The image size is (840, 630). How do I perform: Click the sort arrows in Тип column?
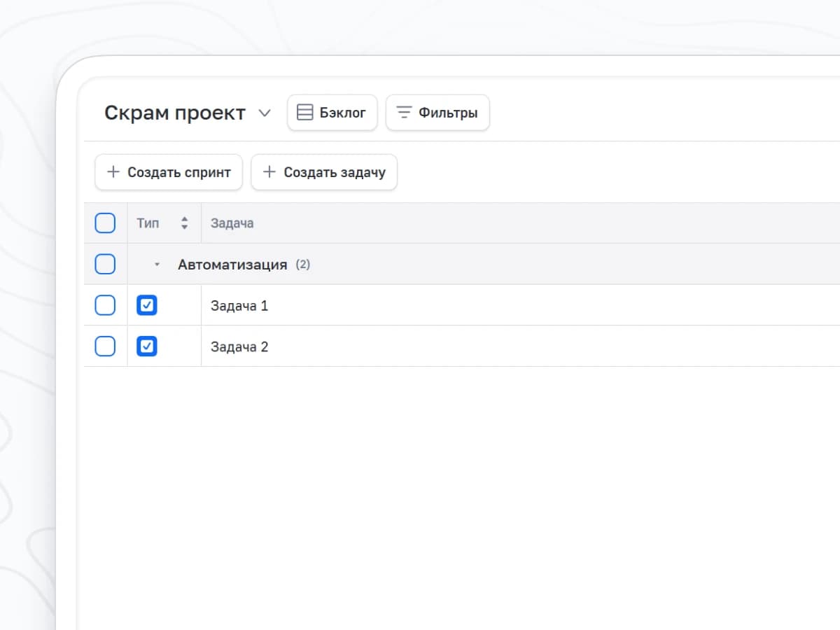(184, 223)
